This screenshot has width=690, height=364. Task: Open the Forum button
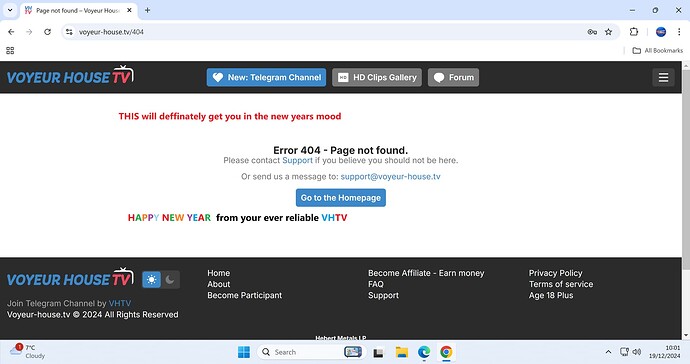453,77
